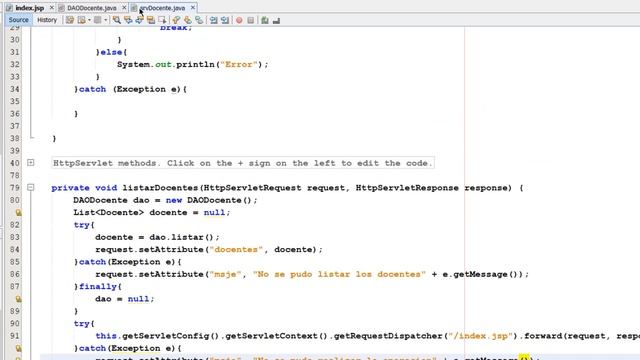Open the Forward navigation dropdown arrow

coord(105,20)
